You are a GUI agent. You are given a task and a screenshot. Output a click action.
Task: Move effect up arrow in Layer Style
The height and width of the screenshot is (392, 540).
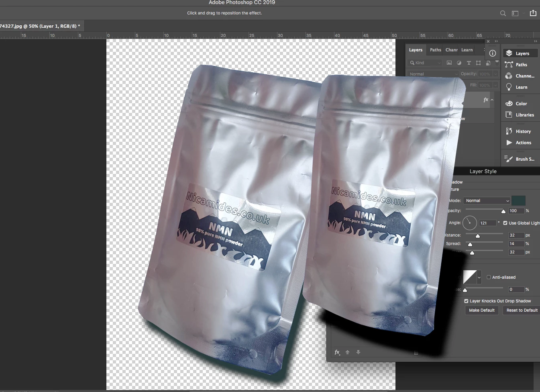coord(348,352)
